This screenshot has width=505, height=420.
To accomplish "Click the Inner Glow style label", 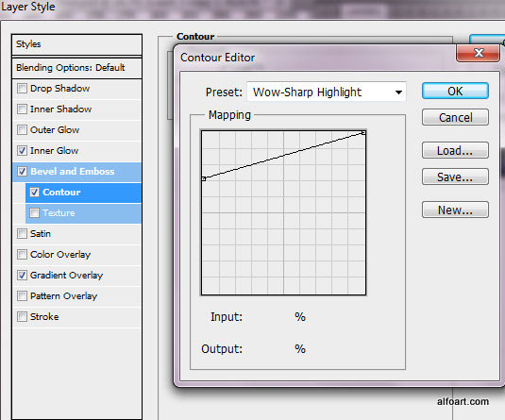I will coord(54,150).
